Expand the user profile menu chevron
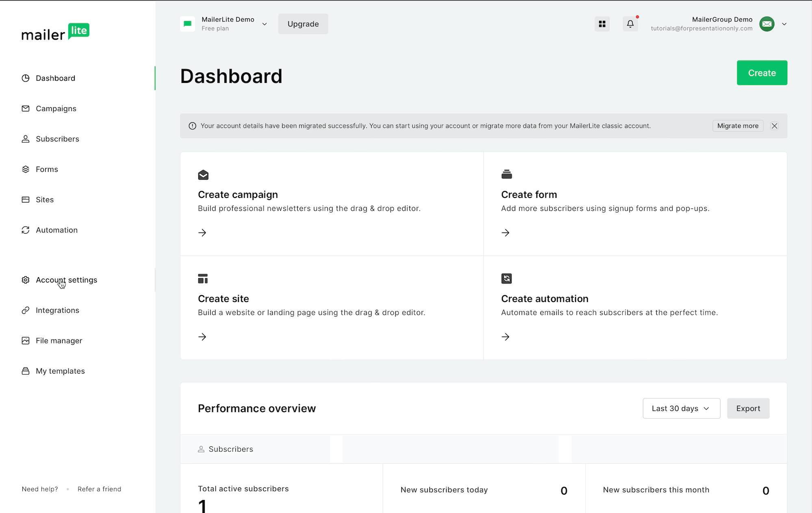This screenshot has width=812, height=513. click(x=784, y=24)
